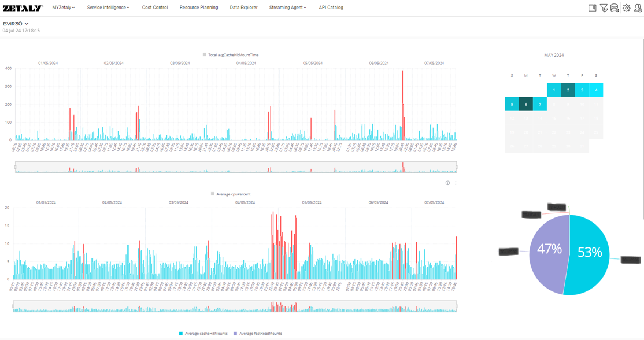The image size is (644, 340).
Task: Select the Data Explorer menu item
Action: pos(242,8)
